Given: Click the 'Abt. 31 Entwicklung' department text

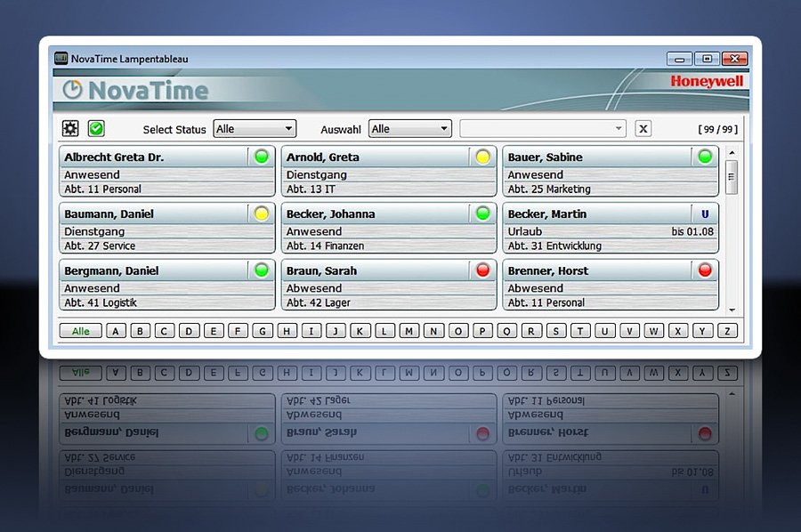Looking at the screenshot, I should (x=554, y=246).
